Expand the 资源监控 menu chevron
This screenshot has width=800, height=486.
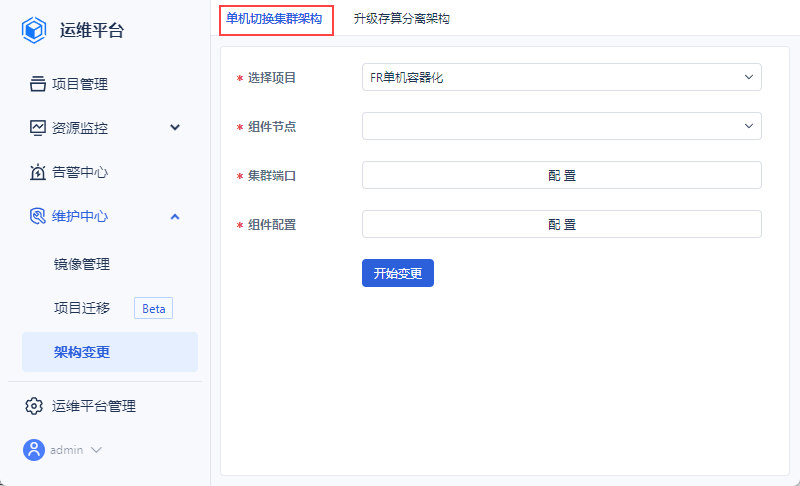point(175,128)
